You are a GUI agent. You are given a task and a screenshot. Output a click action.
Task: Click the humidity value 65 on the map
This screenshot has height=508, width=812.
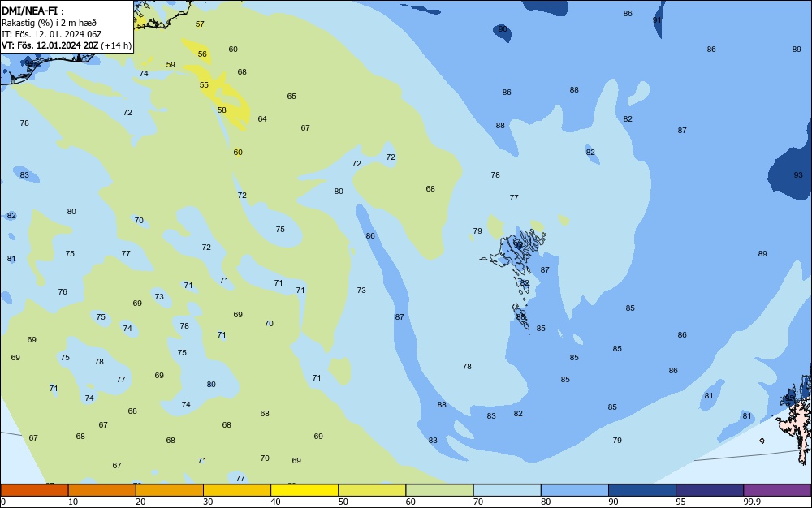coord(292,97)
